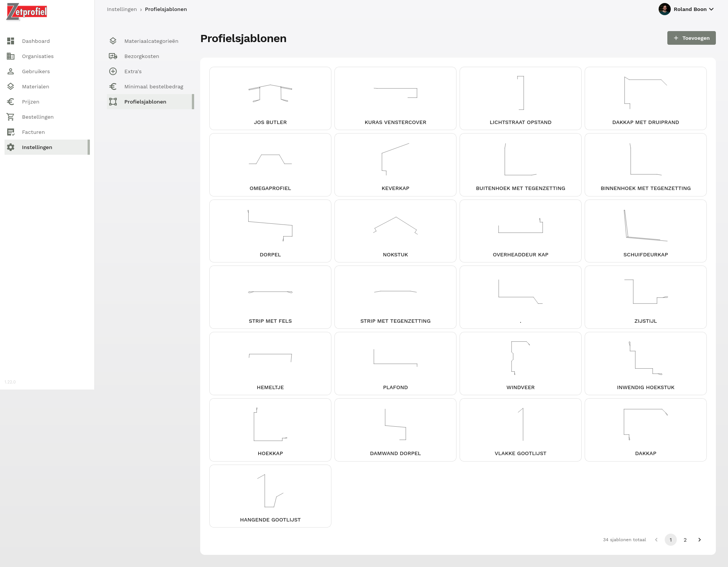Open Materiaalcategorieën menu item
This screenshot has height=567, width=728.
pos(150,41)
